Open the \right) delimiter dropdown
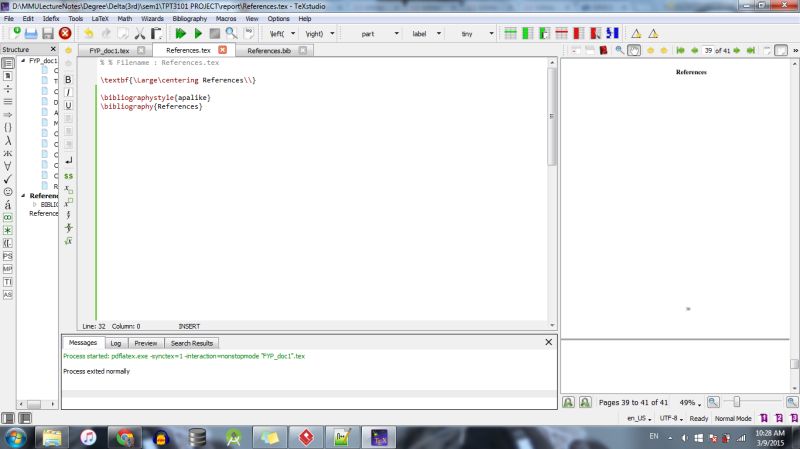 [332, 34]
